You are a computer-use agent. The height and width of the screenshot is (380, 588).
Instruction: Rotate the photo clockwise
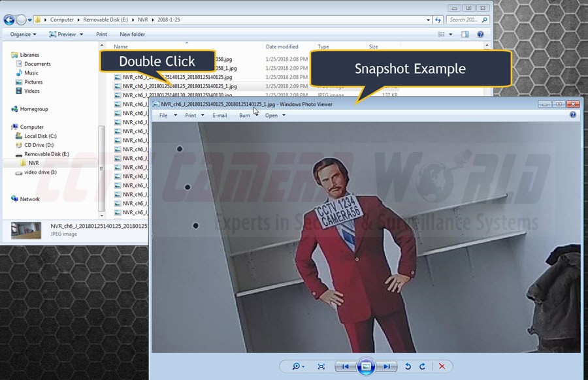(422, 366)
